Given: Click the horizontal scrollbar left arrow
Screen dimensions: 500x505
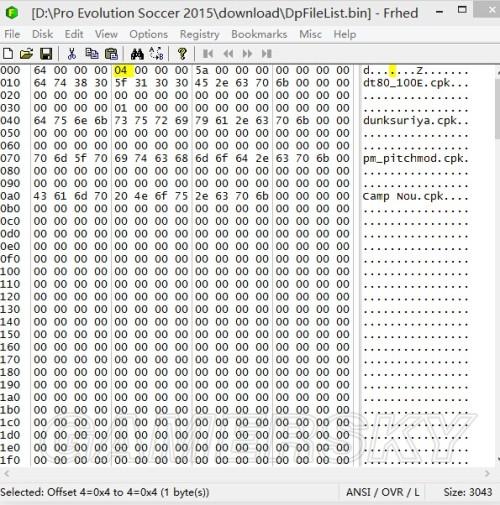Looking at the screenshot, I should (6, 473).
